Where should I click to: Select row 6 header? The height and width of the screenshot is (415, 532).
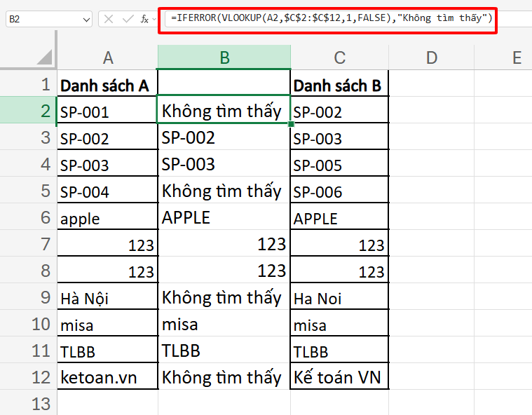(x=29, y=217)
